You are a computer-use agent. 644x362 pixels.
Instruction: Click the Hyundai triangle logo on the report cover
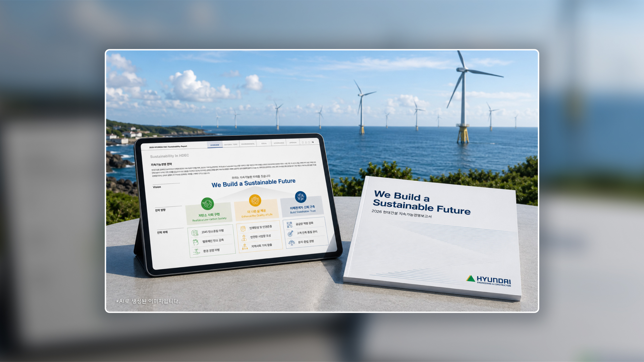(471, 279)
